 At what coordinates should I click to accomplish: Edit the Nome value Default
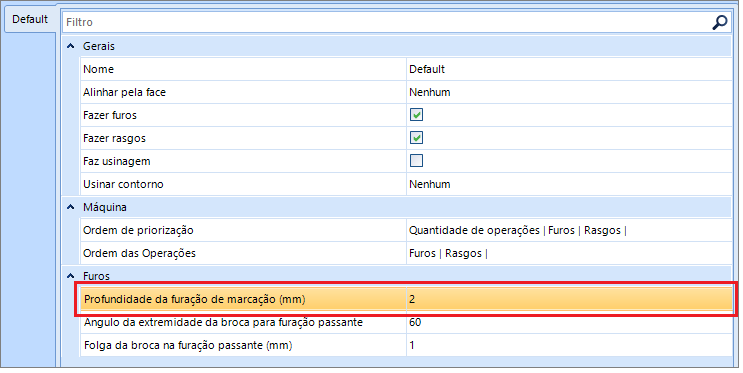point(569,69)
